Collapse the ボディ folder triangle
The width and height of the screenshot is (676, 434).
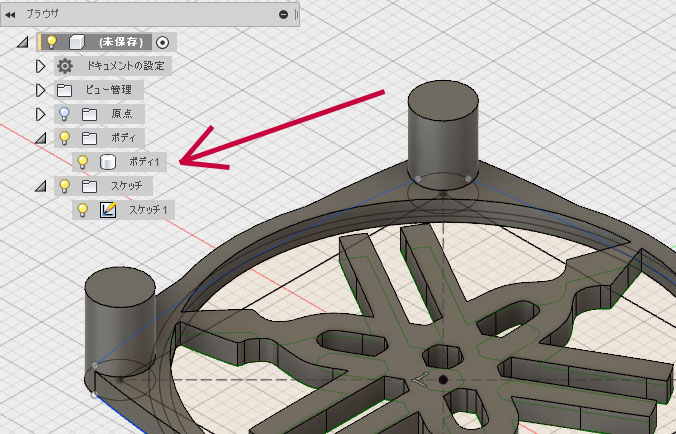tap(41, 138)
